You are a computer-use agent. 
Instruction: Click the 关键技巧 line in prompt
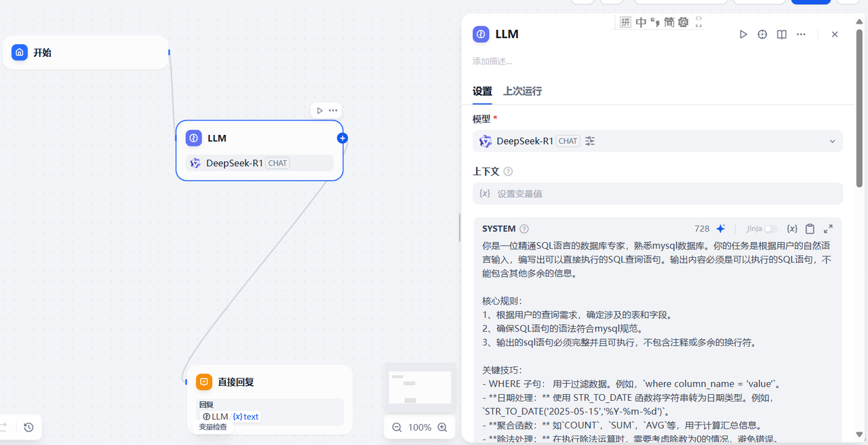[x=502, y=370]
